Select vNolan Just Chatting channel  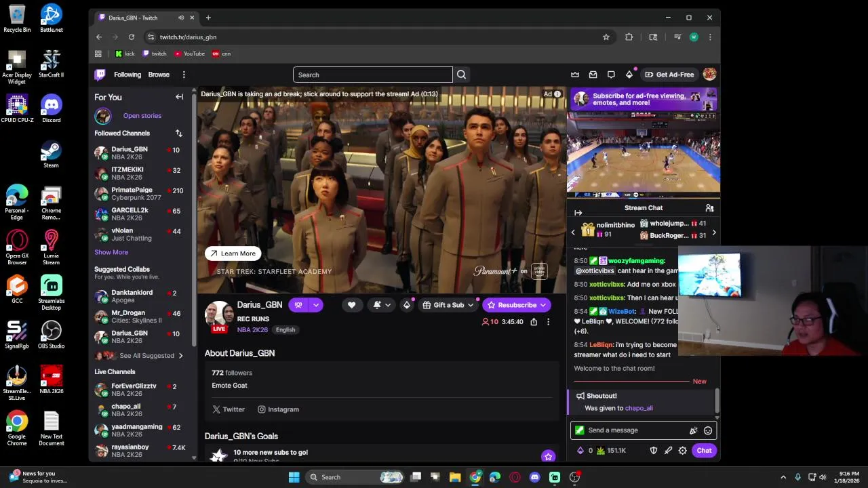[140, 235]
